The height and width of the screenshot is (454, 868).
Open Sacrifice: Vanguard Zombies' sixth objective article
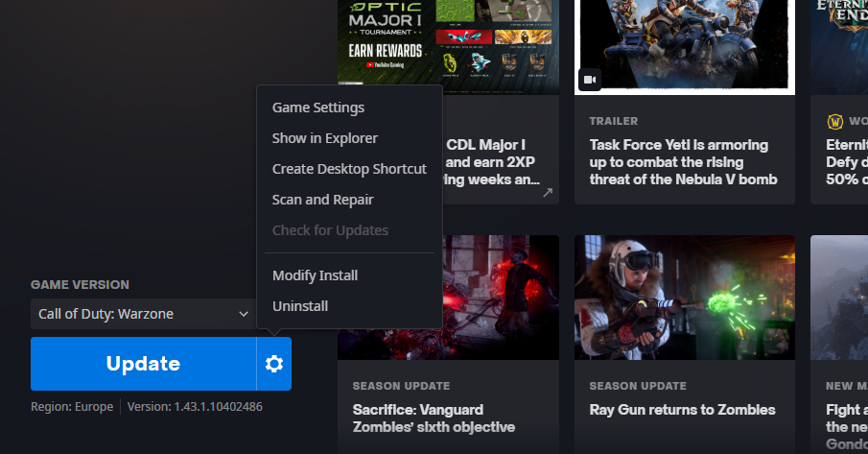click(x=434, y=418)
